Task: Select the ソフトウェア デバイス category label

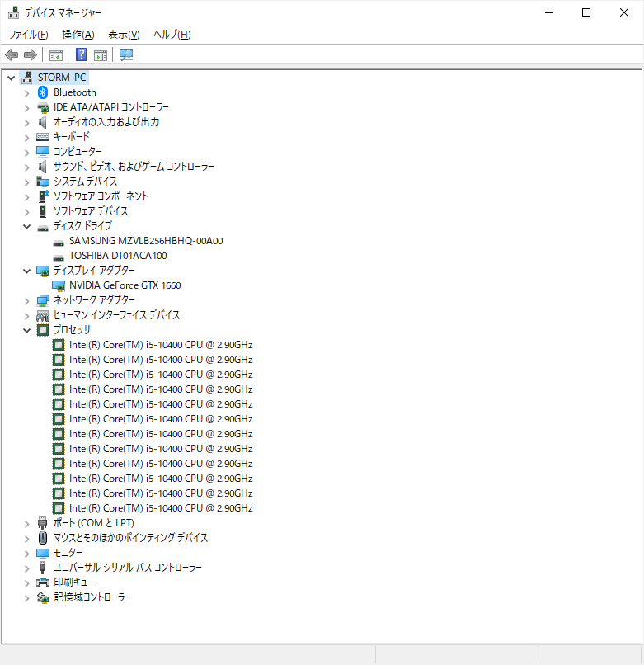Action: (x=91, y=210)
